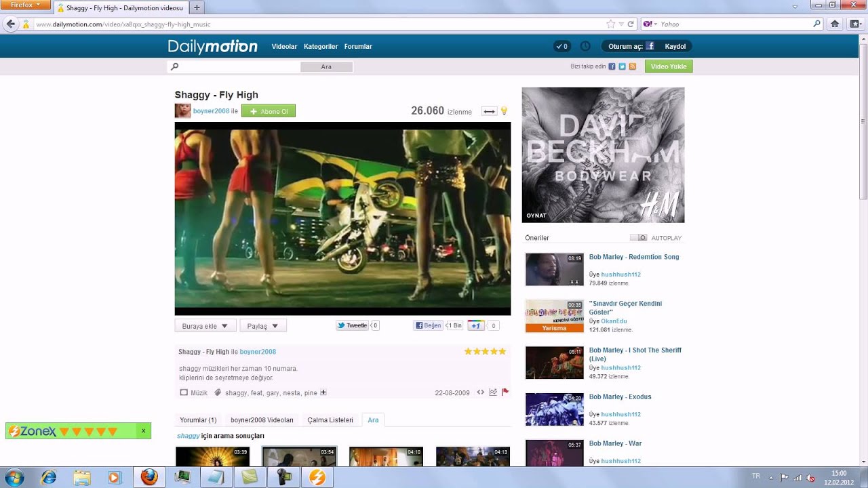Screen dimensions: 868x488
Task: Click the Google +1 button
Action: coord(475,325)
